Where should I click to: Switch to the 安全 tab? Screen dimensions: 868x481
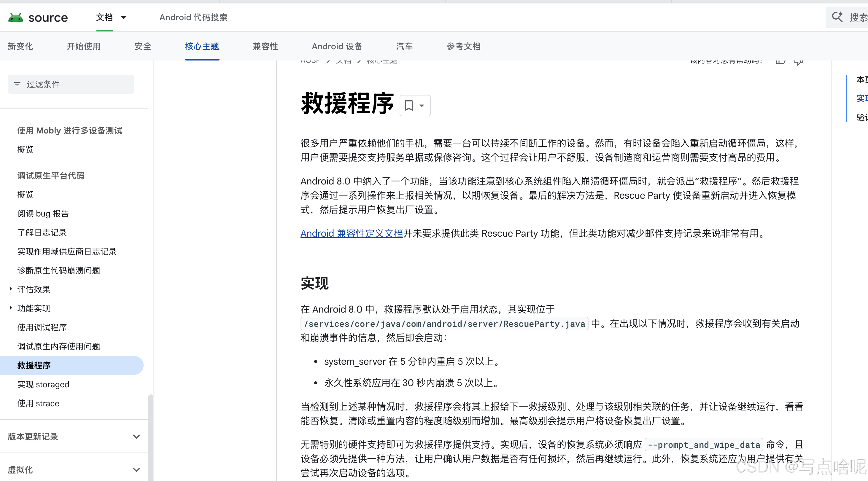click(x=142, y=47)
